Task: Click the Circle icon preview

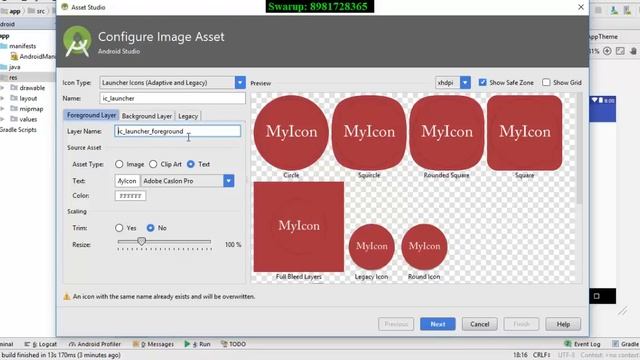Action: pyautogui.click(x=291, y=133)
